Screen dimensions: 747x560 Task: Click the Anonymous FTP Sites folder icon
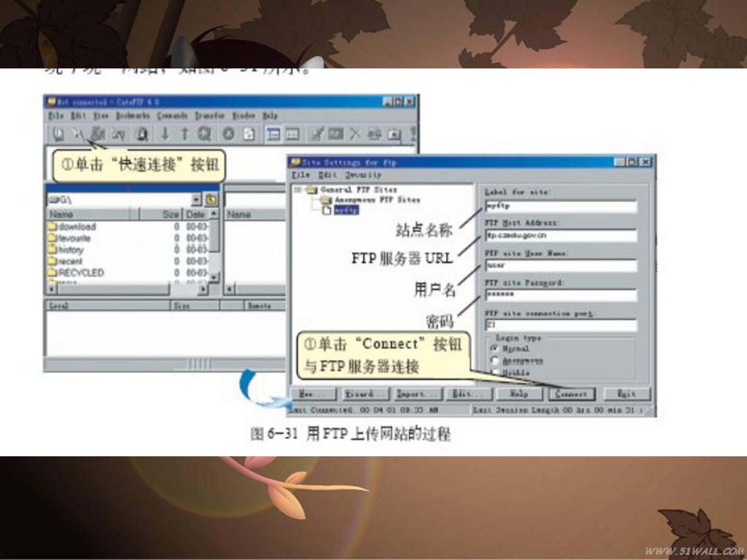point(326,200)
